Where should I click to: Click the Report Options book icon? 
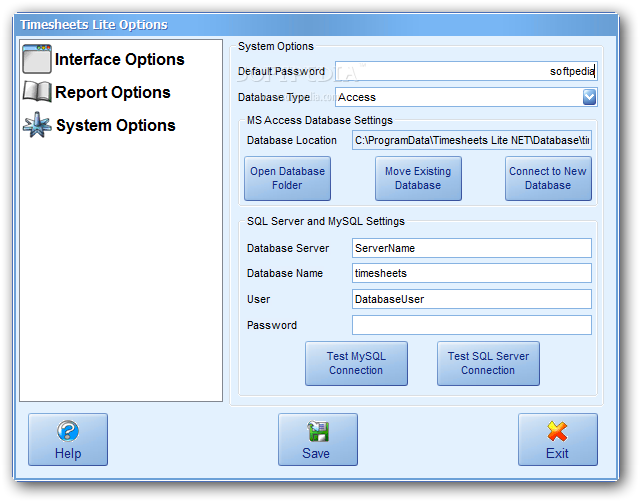click(37, 91)
